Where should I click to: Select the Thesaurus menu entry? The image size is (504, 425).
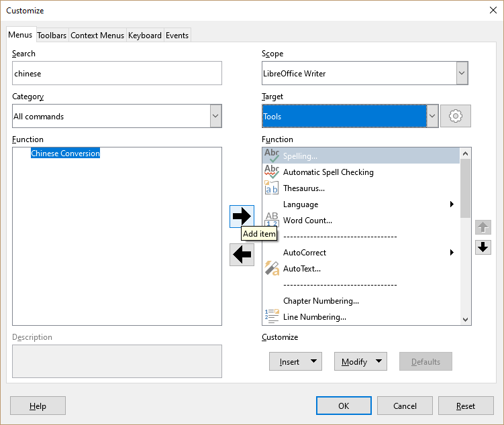point(303,188)
